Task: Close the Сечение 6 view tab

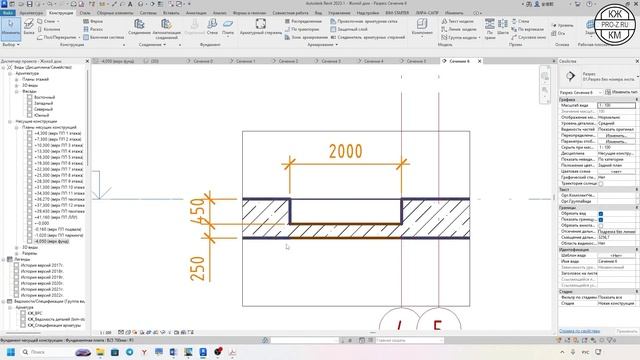Action: [x=480, y=61]
